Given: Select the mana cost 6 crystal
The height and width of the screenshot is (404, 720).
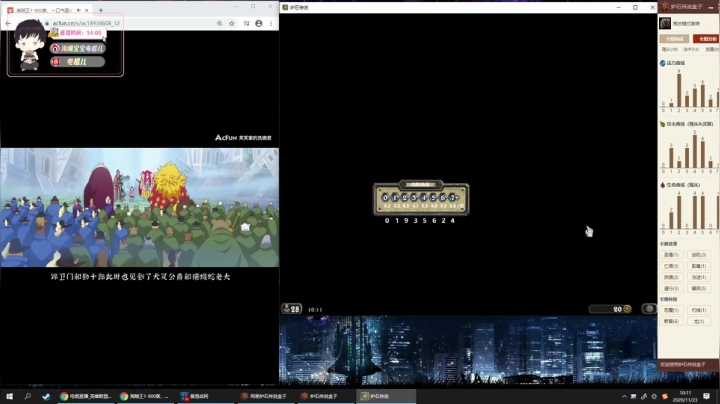Looking at the screenshot, I should coord(443,197).
